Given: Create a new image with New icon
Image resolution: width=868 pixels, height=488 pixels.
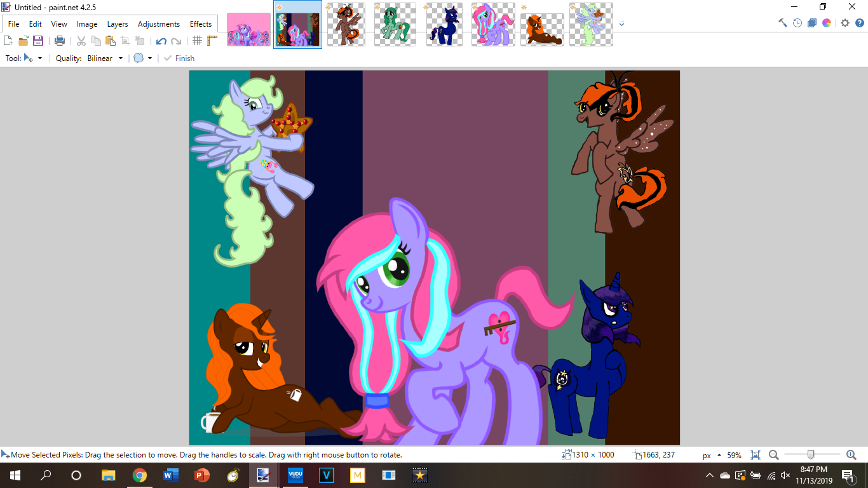Looking at the screenshot, I should [x=8, y=41].
